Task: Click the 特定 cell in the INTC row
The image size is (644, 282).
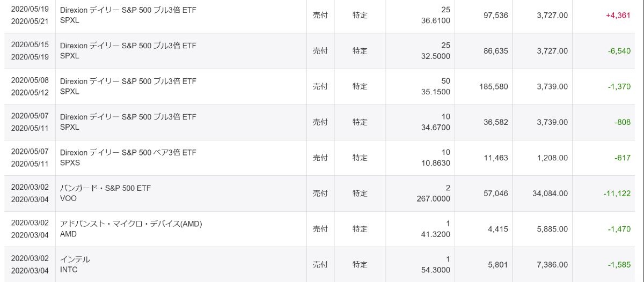Action: pyautogui.click(x=360, y=265)
